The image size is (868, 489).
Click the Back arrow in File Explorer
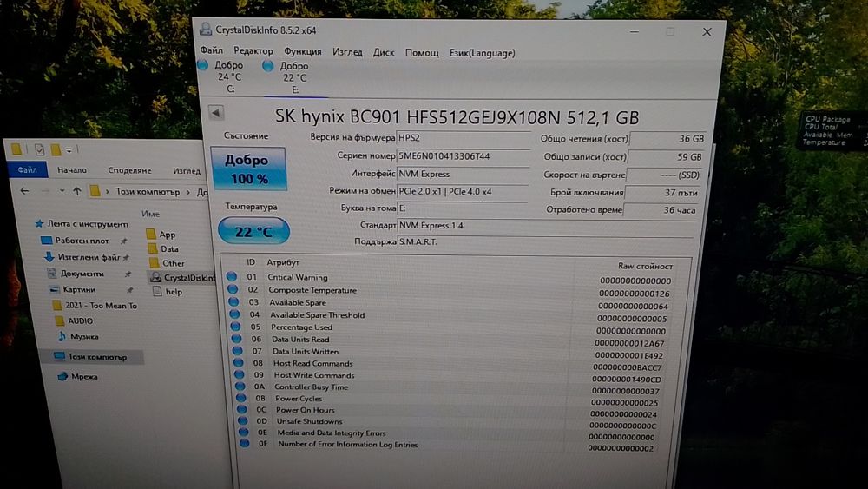24,190
